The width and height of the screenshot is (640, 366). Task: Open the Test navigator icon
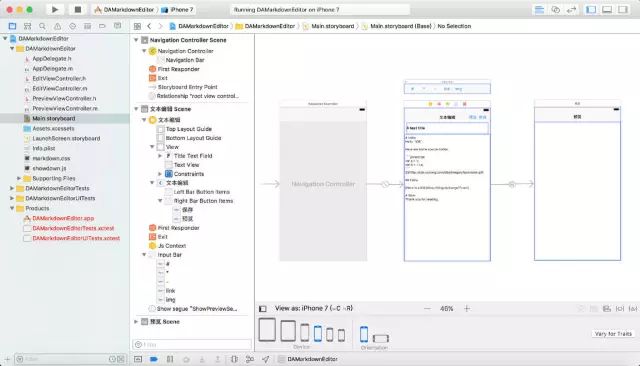click(72, 26)
